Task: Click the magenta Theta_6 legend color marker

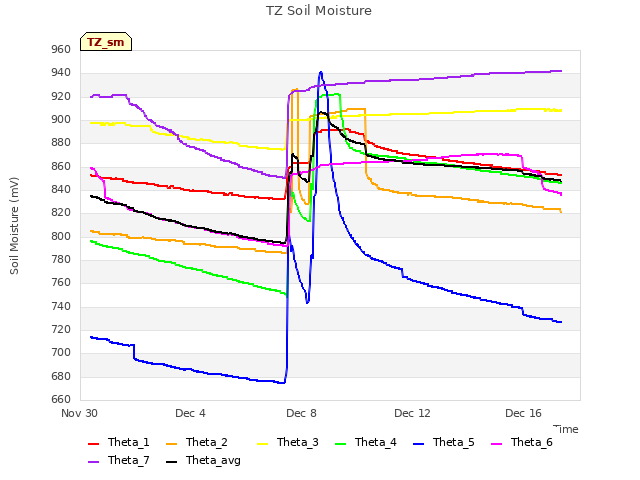Action: click(x=496, y=444)
